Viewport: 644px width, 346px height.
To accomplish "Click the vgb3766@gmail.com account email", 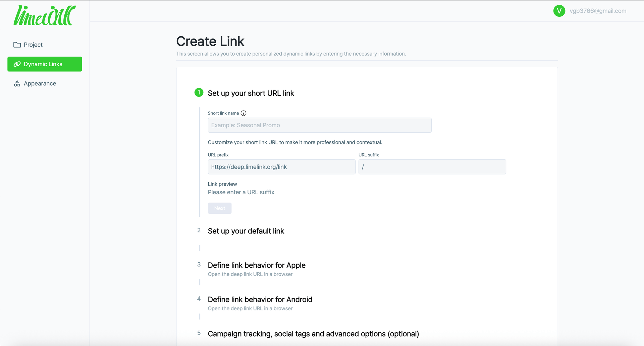I will (x=598, y=11).
